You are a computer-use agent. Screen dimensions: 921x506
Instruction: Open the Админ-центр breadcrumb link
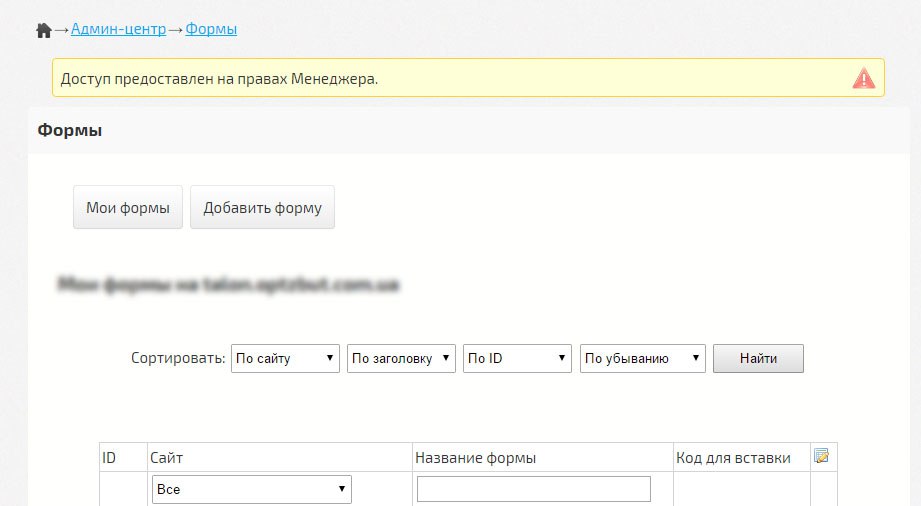pyautogui.click(x=118, y=29)
